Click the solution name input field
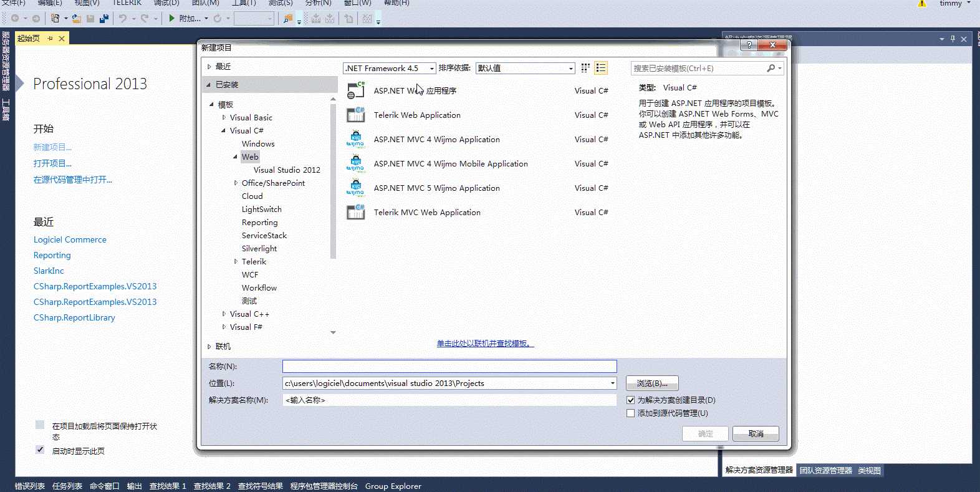This screenshot has width=980, height=492. (x=449, y=400)
